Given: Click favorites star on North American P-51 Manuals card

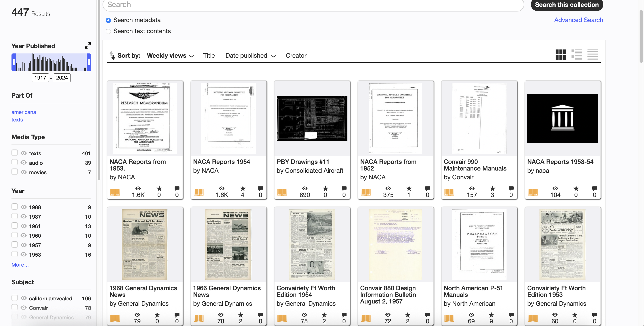Looking at the screenshot, I should pyautogui.click(x=491, y=315).
